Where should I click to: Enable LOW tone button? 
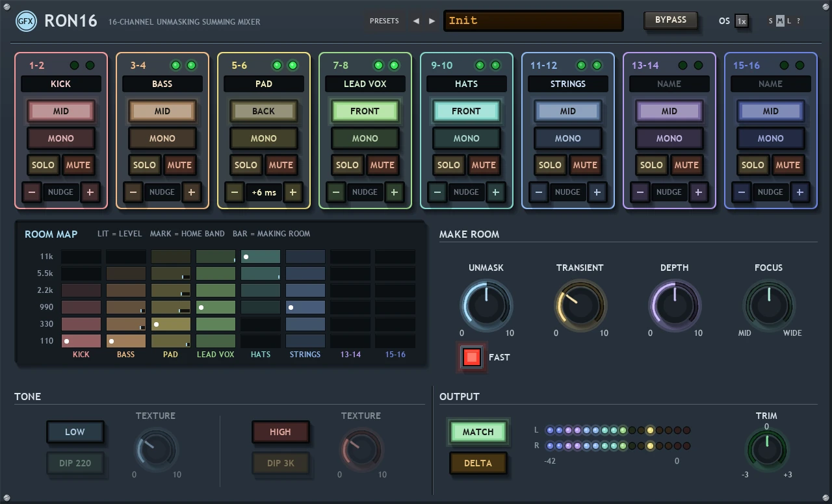75,432
